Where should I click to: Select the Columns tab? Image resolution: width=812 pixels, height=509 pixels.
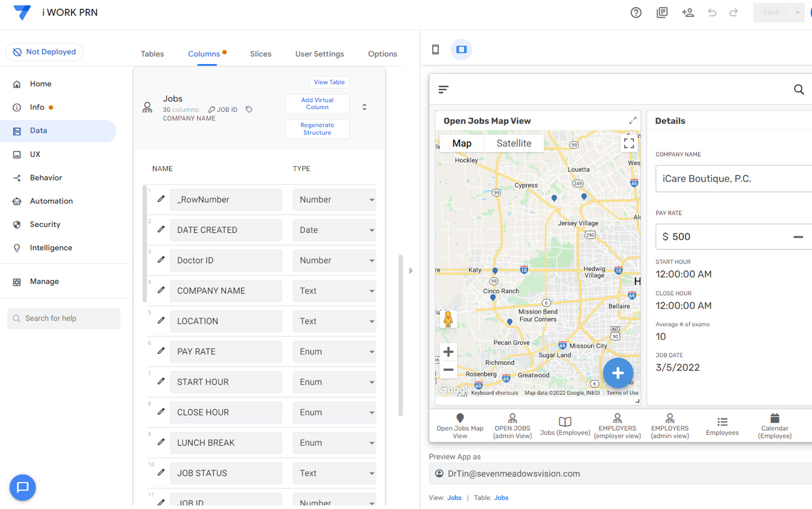pos(204,54)
